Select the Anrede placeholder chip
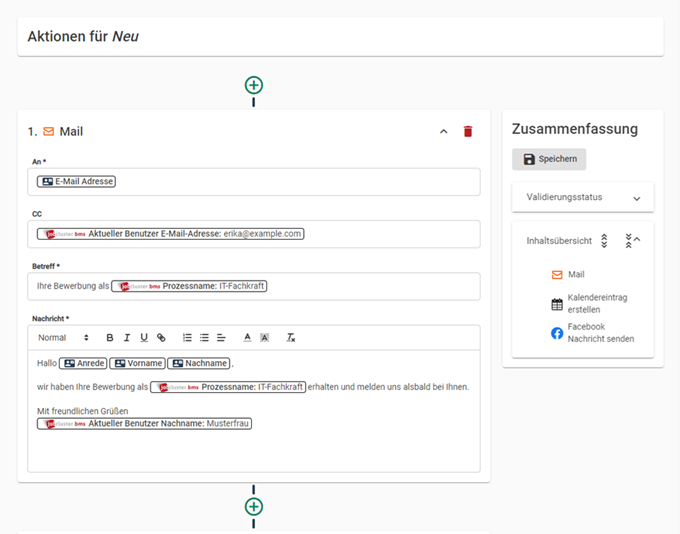The height and width of the screenshot is (534, 680). (x=83, y=363)
